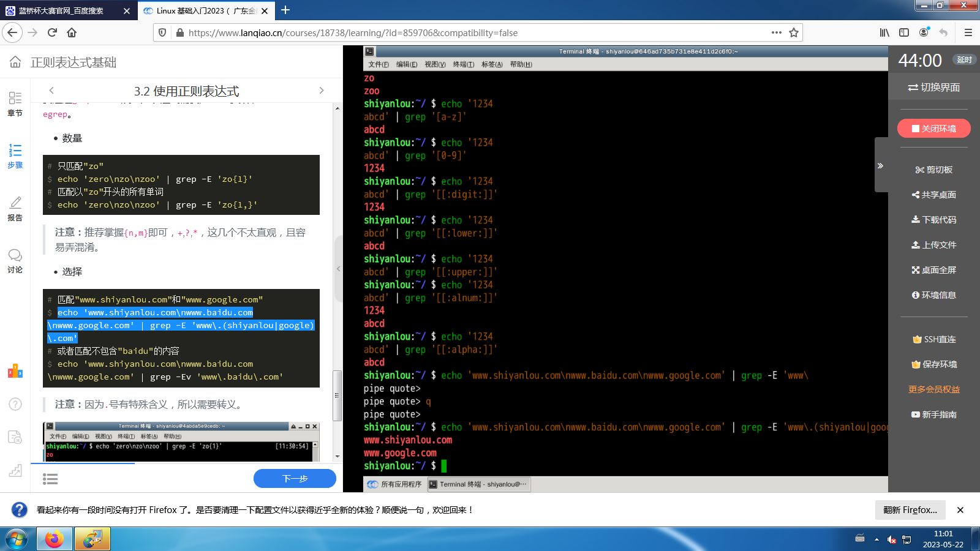Bookmark this page with the star icon

pyautogui.click(x=794, y=32)
